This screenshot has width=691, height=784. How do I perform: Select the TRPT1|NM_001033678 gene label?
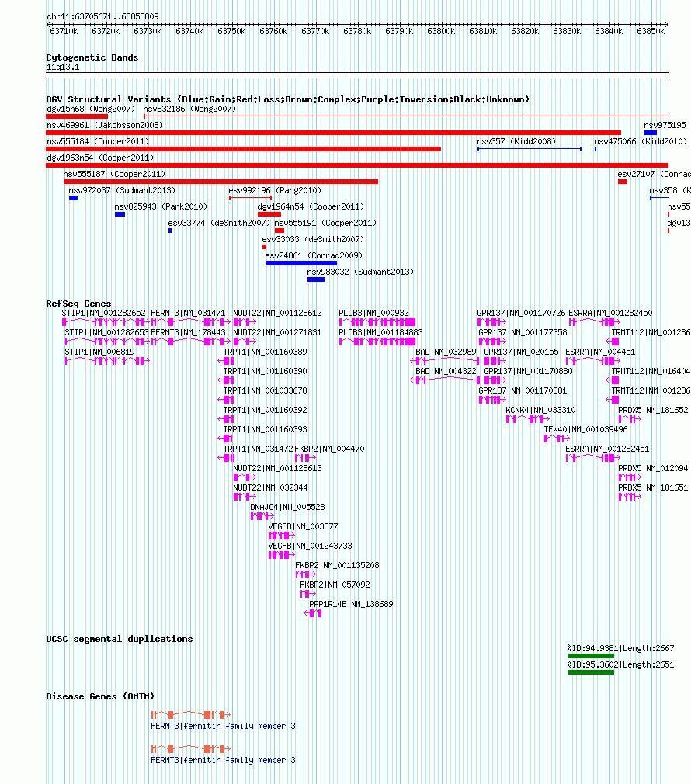265,391
